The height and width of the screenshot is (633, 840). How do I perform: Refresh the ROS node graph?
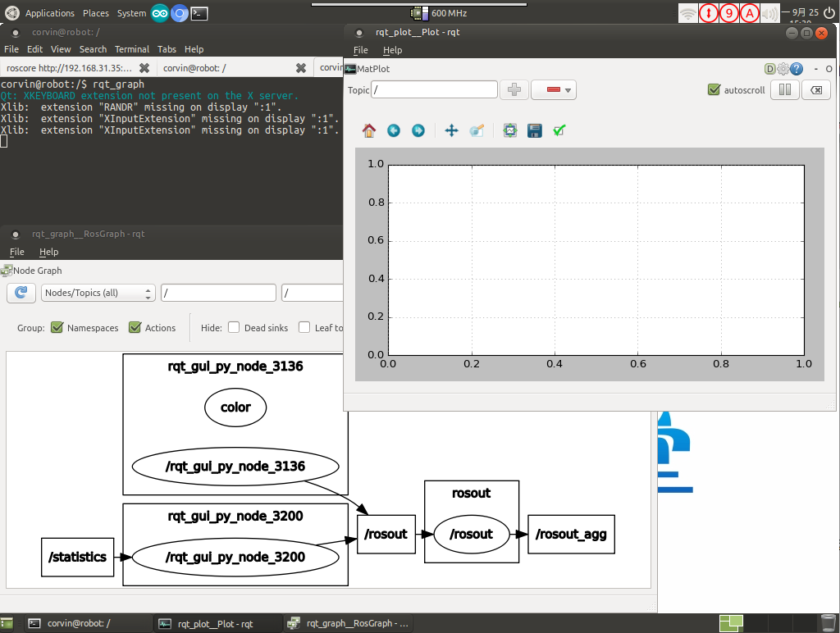click(x=21, y=293)
